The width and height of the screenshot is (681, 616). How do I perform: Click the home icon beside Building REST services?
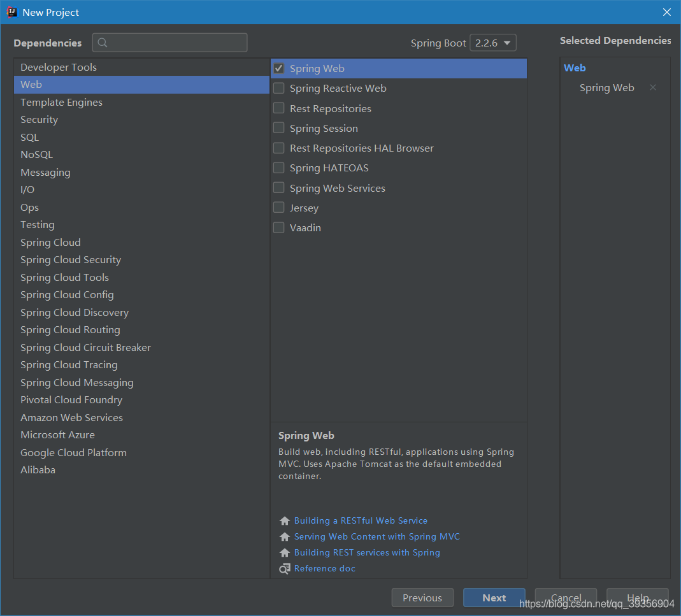coord(285,552)
